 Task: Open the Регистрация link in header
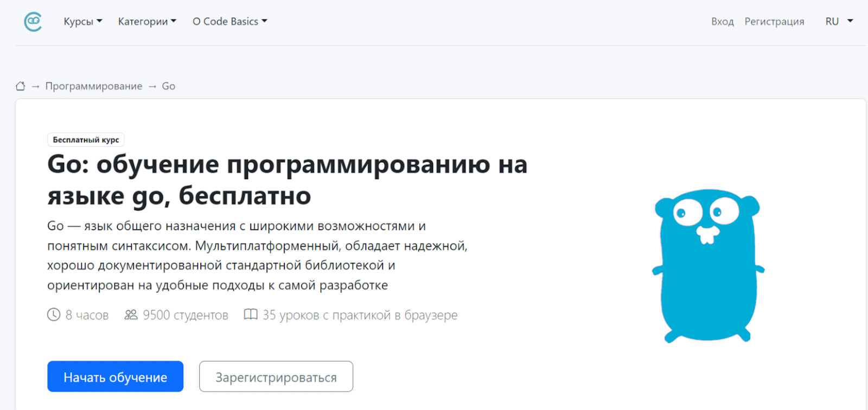coord(774,22)
